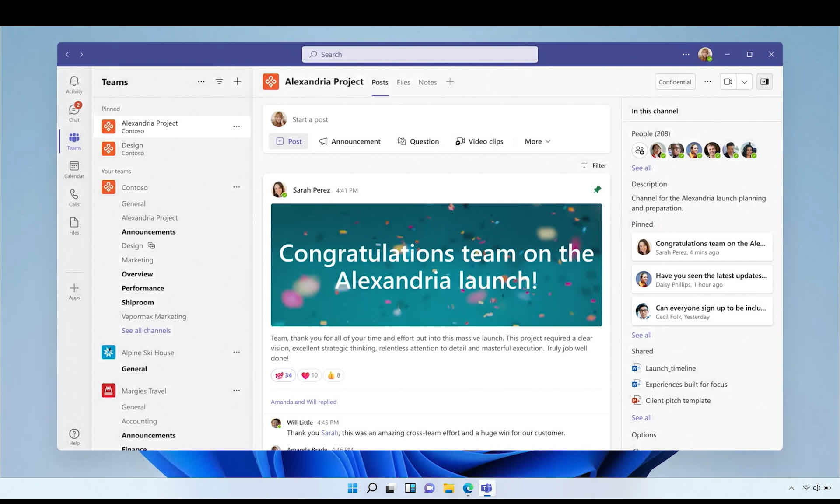840x504 pixels.
Task: Open the Apps store
Action: click(x=74, y=291)
